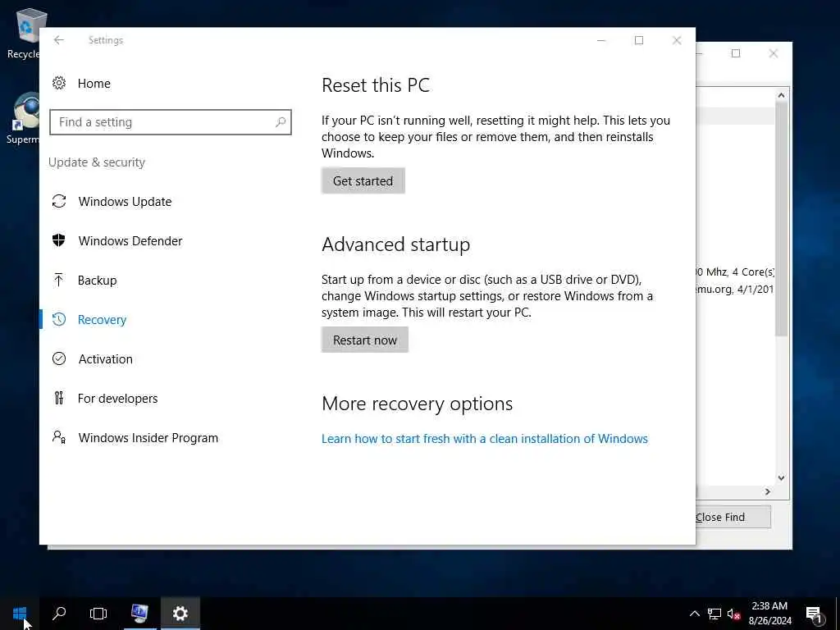Click background window's scroll up arrow
Image resolution: width=840 pixels, height=630 pixels.
[x=781, y=95]
